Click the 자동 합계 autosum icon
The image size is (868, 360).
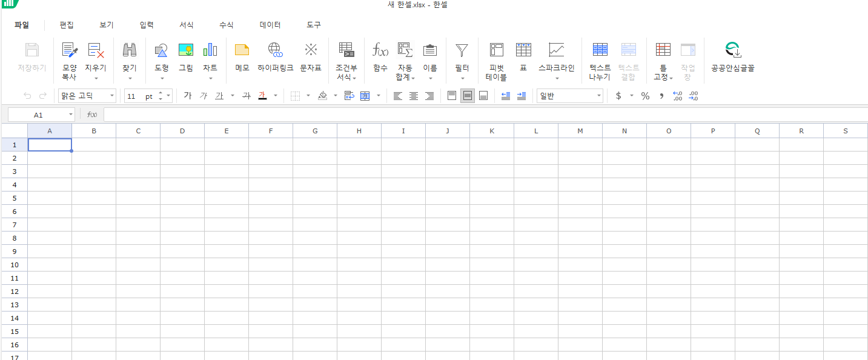point(405,50)
